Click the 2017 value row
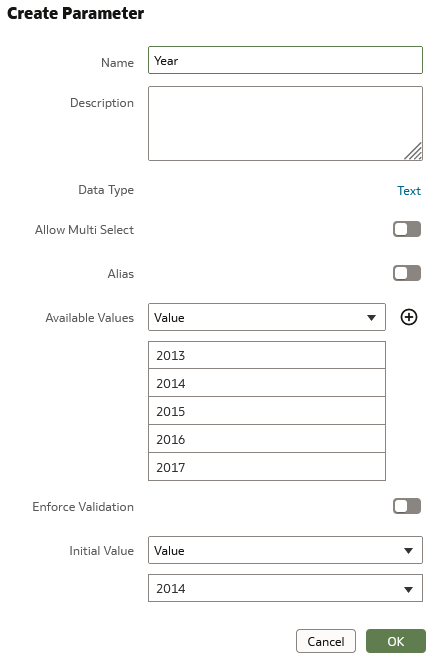The height and width of the screenshot is (661, 430). (x=266, y=467)
